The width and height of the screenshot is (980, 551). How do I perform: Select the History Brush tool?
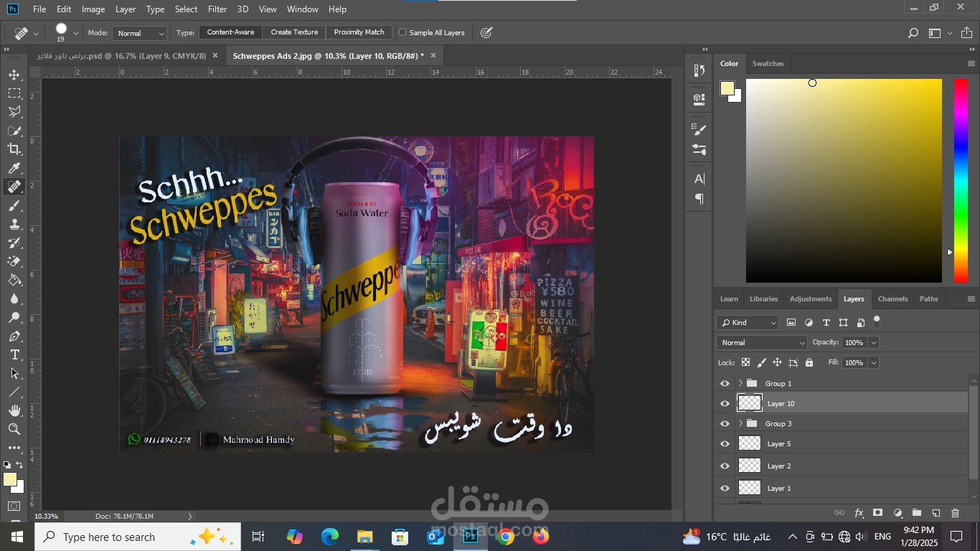pyautogui.click(x=14, y=242)
